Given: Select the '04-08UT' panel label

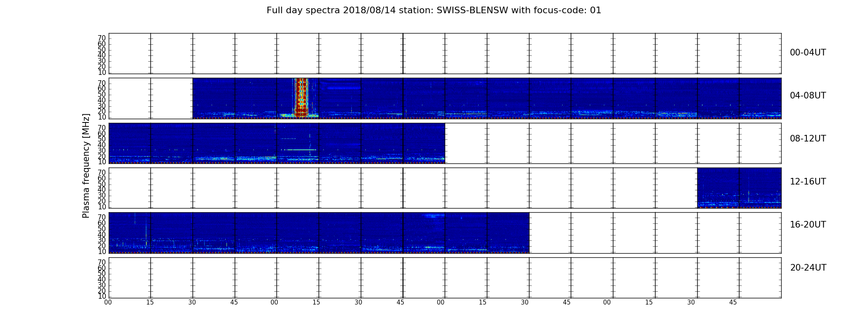Looking at the screenshot, I should [x=808, y=96].
